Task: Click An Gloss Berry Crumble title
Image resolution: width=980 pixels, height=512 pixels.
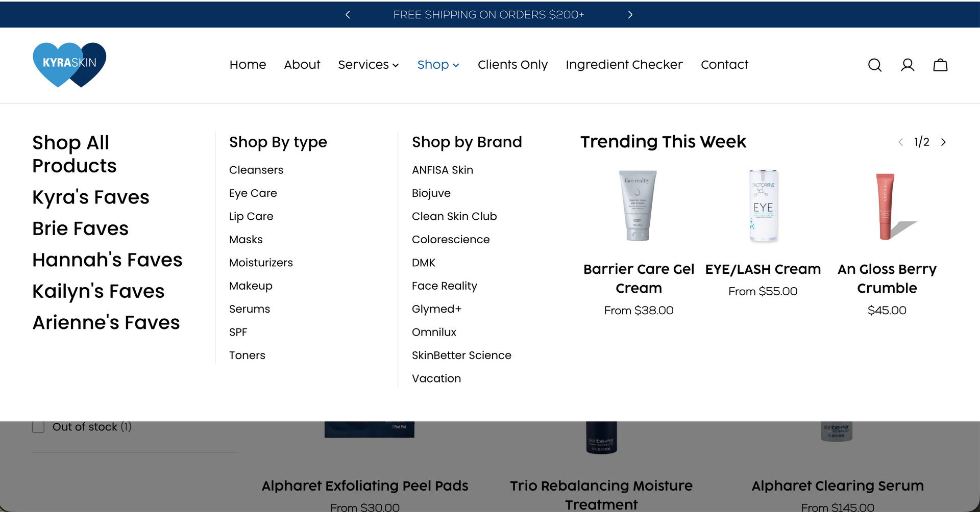Action: [887, 278]
